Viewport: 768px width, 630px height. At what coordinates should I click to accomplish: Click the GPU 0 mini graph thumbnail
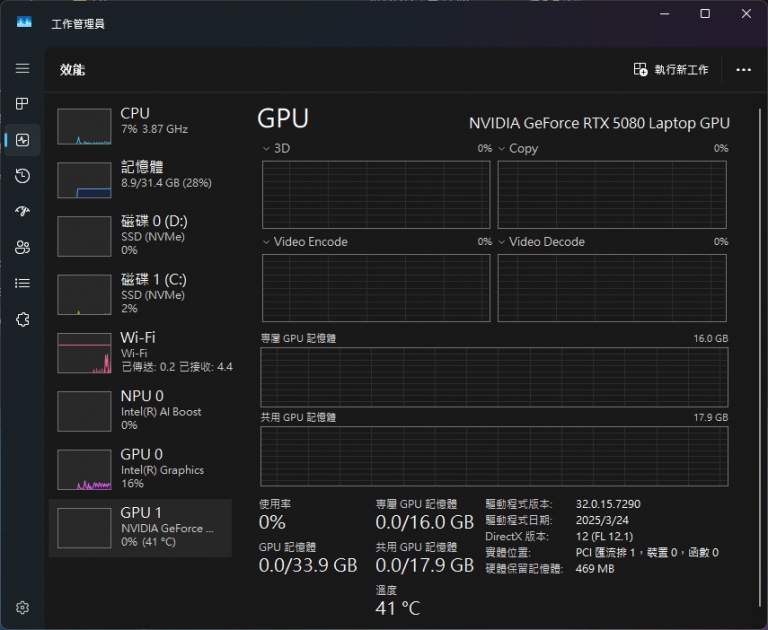tap(84, 470)
